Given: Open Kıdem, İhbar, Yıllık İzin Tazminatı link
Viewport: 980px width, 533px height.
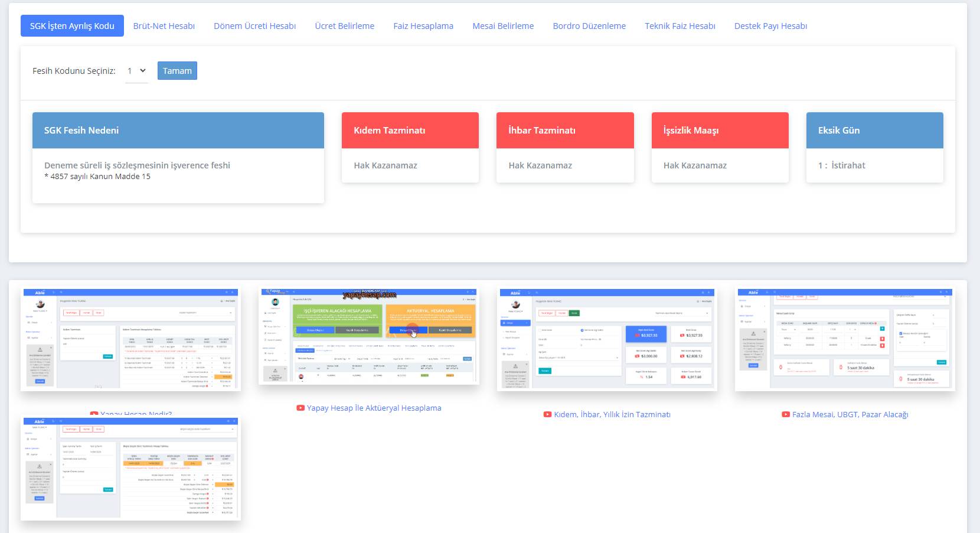Looking at the screenshot, I should pos(612,414).
